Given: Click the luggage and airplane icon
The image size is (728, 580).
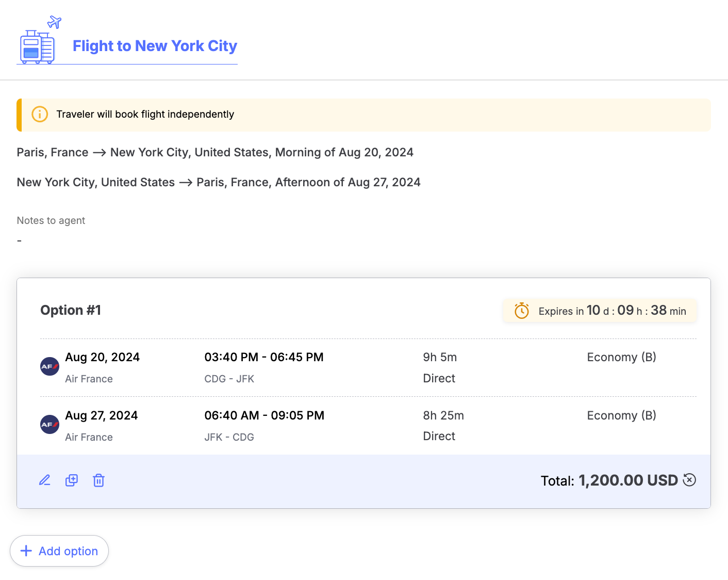Looking at the screenshot, I should point(39,41).
